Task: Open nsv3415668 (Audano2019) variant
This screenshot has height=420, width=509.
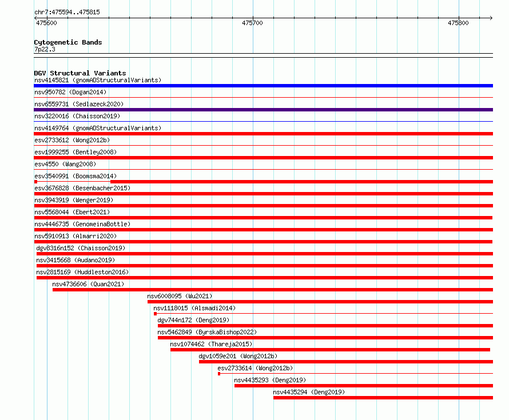Action: pyautogui.click(x=75, y=260)
